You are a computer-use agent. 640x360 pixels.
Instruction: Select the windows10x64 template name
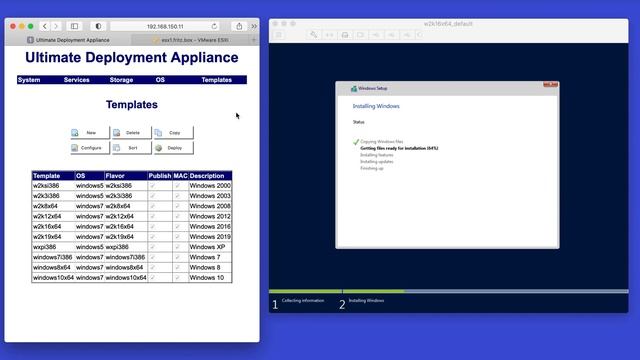point(53,278)
